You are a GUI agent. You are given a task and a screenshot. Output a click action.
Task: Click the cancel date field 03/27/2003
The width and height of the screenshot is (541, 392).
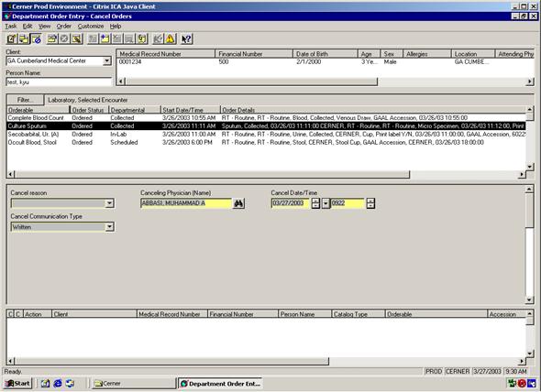[291, 203]
